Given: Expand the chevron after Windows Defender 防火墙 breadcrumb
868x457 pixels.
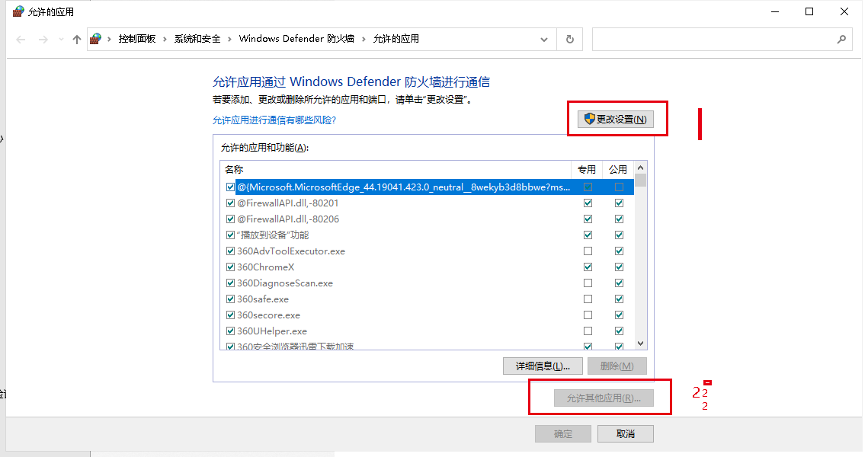Looking at the screenshot, I should pos(364,39).
